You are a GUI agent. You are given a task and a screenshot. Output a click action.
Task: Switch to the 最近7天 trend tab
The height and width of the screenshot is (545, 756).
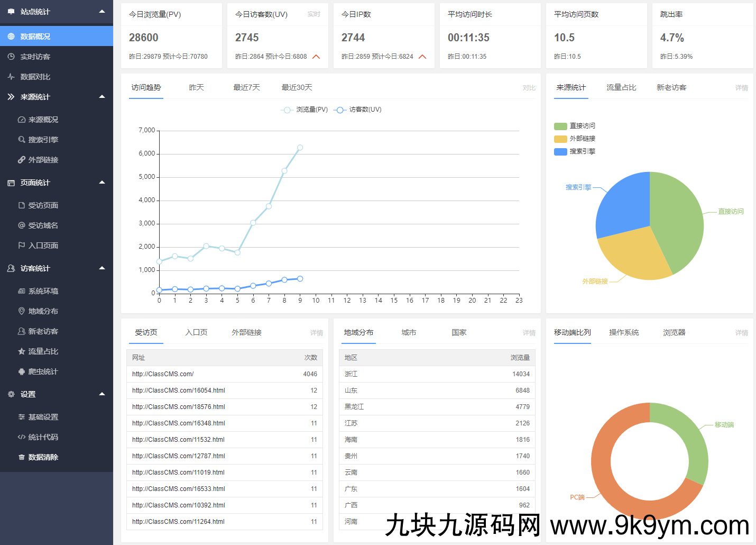pyautogui.click(x=247, y=87)
